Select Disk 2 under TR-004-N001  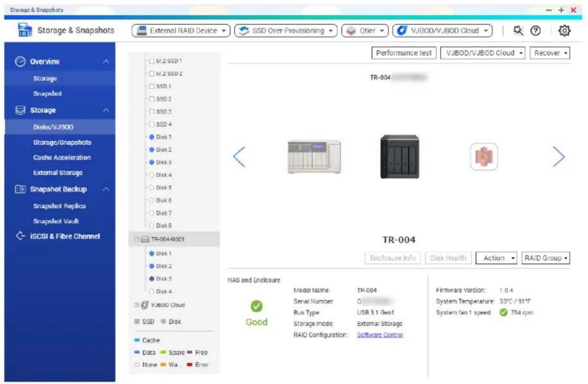(x=160, y=266)
